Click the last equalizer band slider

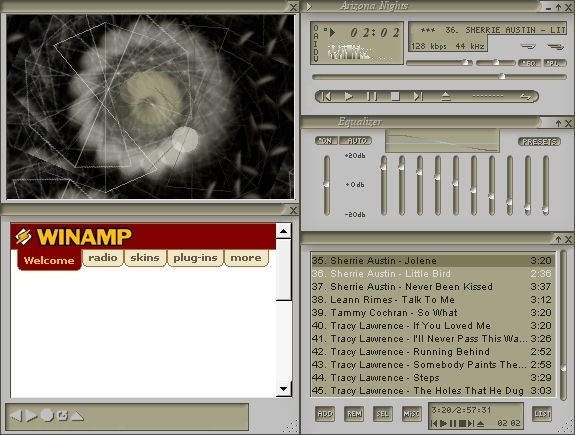546,185
